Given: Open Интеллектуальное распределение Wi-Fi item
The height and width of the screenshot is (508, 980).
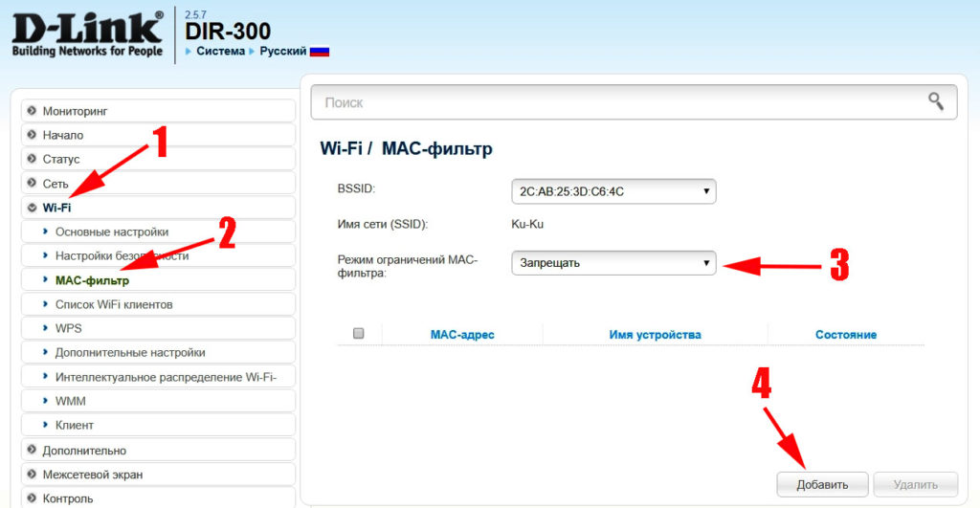Looking at the screenshot, I should click(158, 377).
